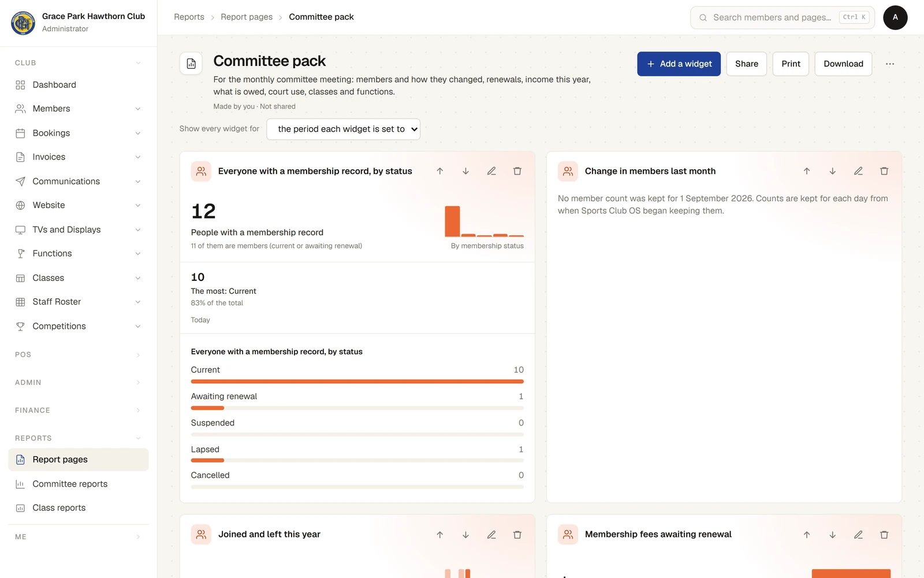Move 'Change in members last month' widget down
Viewport: 924px width, 578px height.
point(833,171)
